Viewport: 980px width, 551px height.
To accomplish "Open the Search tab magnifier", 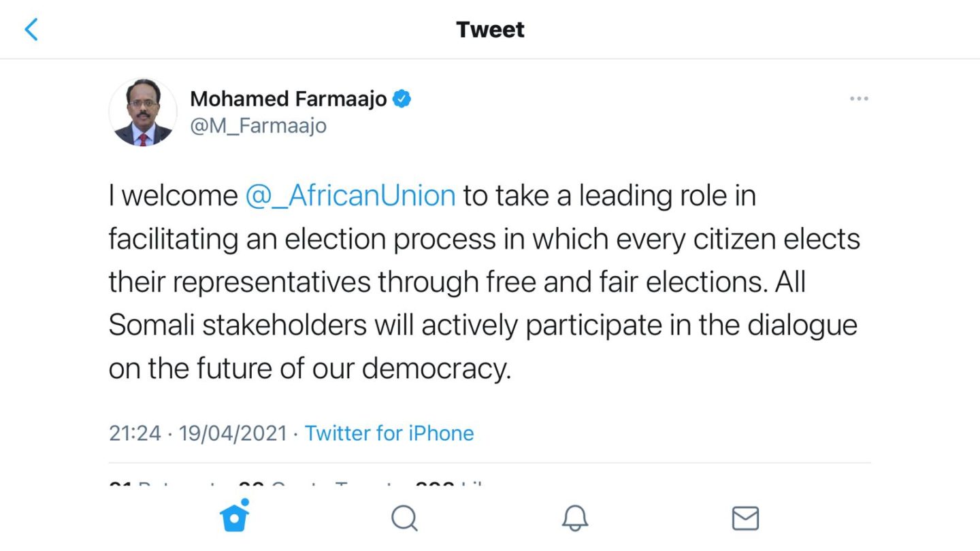I will pos(404,519).
